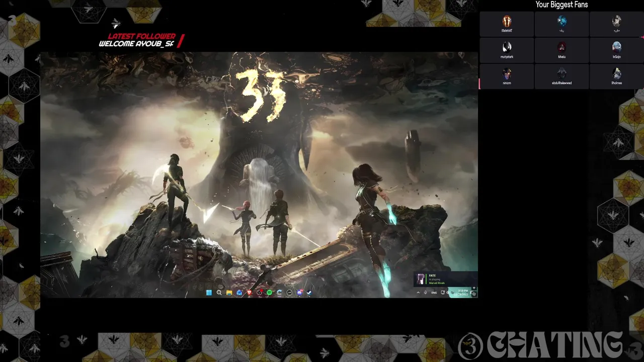
Task: Select the abdullhalawwed fan card
Action: click(x=561, y=76)
